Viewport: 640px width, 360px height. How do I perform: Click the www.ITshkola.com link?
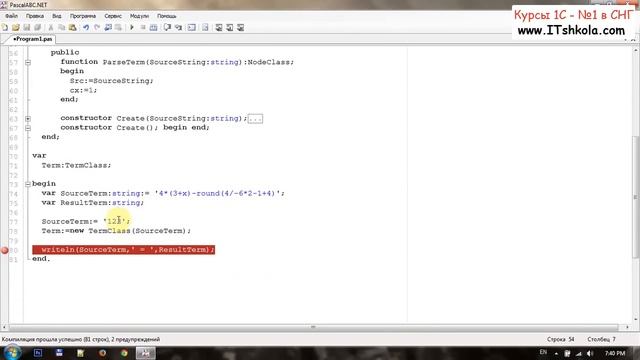(571, 30)
